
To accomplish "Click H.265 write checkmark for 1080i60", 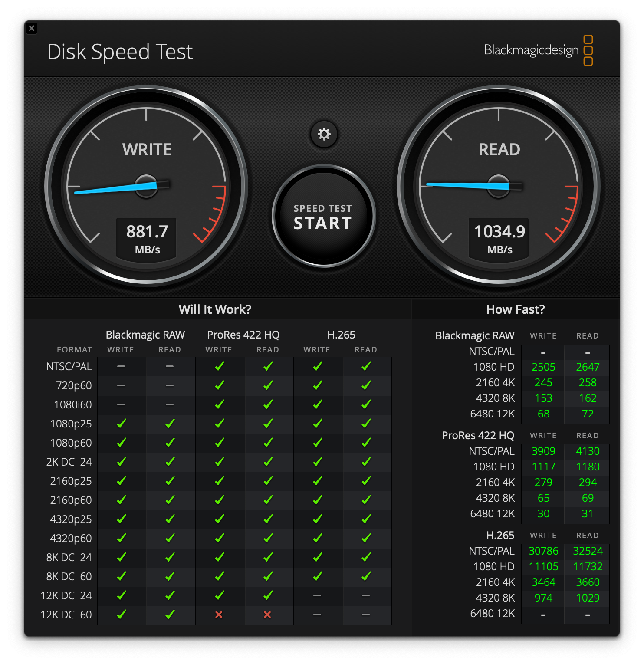I will coord(318,404).
